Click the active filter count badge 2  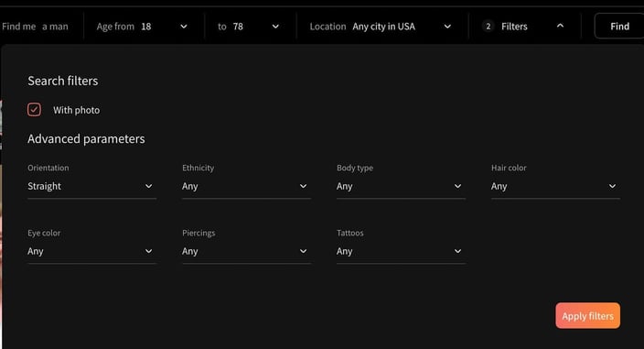point(488,27)
